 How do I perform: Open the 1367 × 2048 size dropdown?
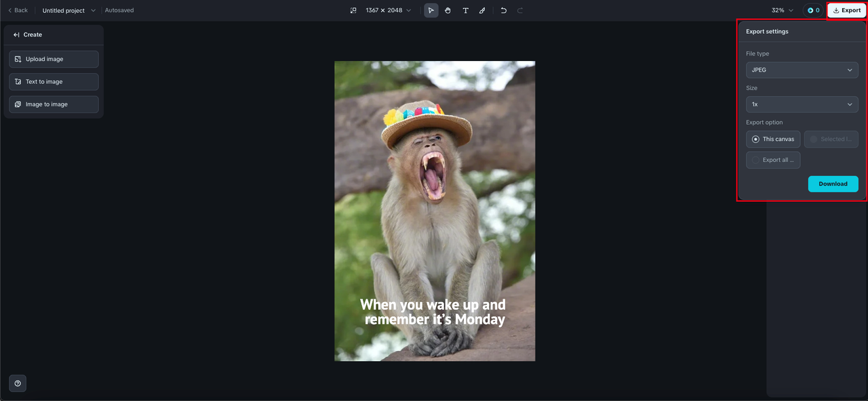(389, 10)
